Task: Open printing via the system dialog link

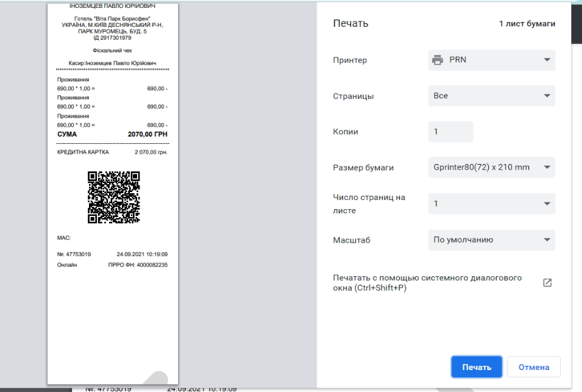Action: [x=427, y=283]
